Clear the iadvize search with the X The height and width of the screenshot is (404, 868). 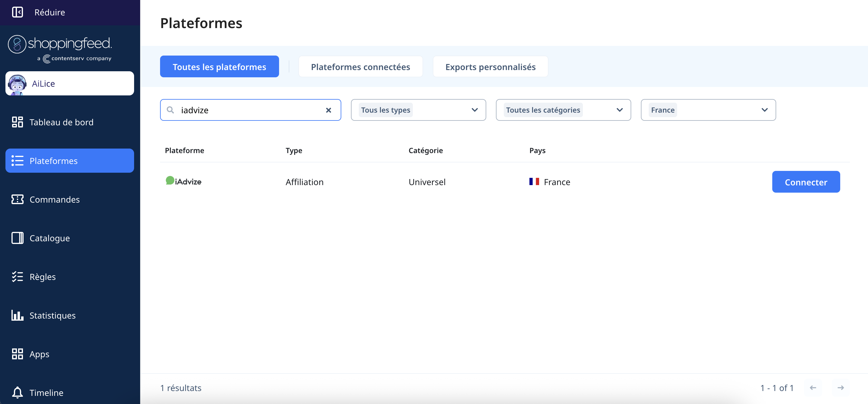tap(329, 110)
